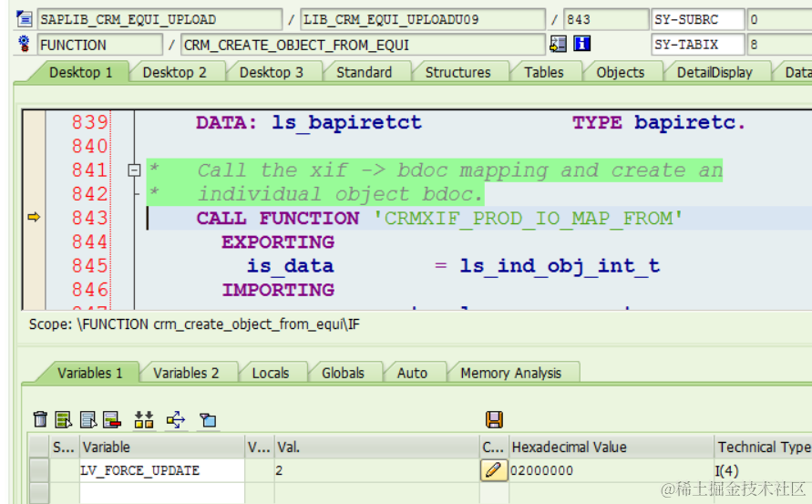
Task: Click the yellow current-line arrow at line 843
Action: point(34,217)
